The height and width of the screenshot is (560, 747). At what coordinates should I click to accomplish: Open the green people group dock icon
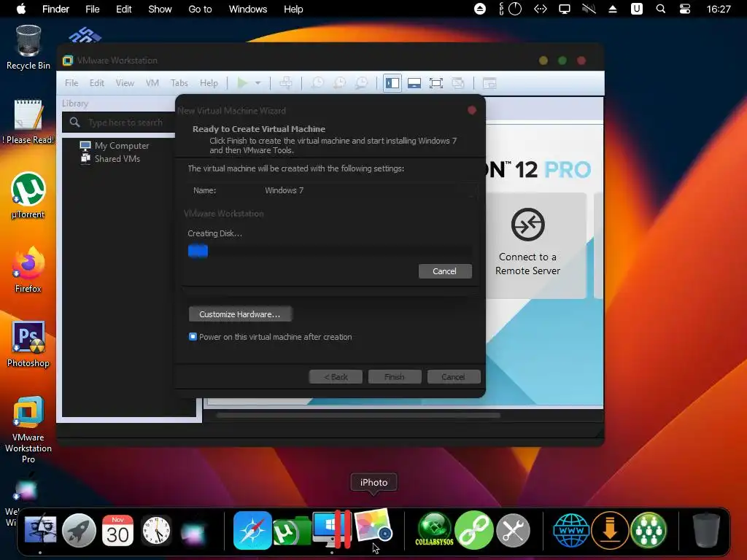click(x=649, y=530)
